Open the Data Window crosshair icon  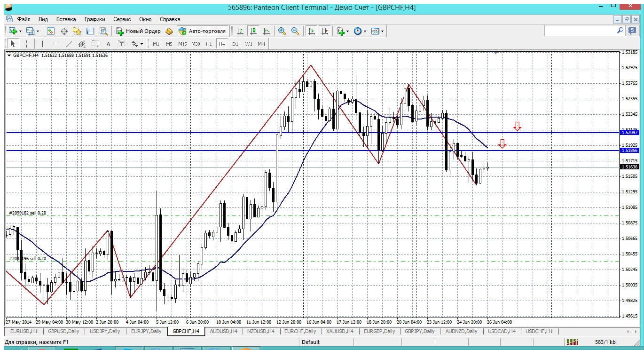pos(64,31)
